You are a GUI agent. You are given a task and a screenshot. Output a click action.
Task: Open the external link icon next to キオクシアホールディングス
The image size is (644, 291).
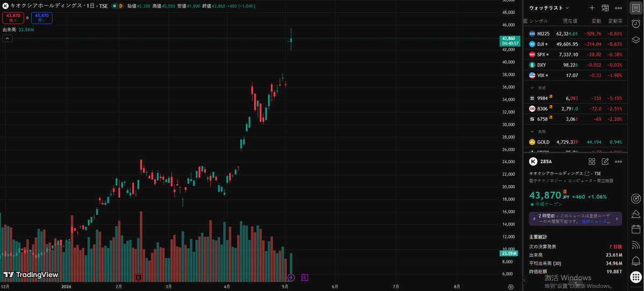[x=587, y=173]
